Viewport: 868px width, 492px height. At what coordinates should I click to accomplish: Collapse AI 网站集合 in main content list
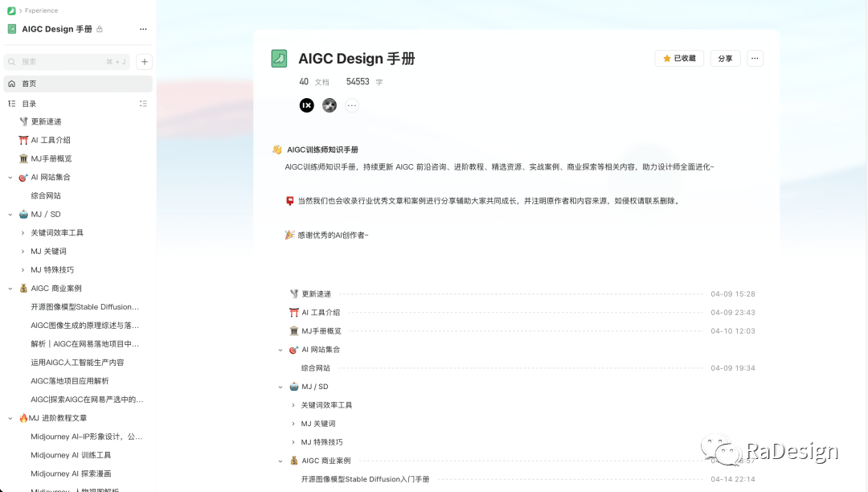pos(280,351)
